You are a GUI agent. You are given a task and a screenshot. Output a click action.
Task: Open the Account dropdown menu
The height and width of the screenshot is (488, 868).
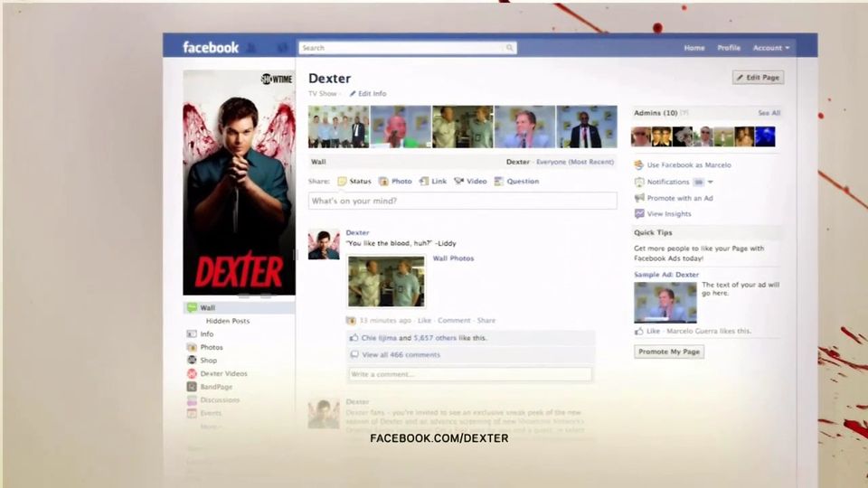[x=771, y=48]
